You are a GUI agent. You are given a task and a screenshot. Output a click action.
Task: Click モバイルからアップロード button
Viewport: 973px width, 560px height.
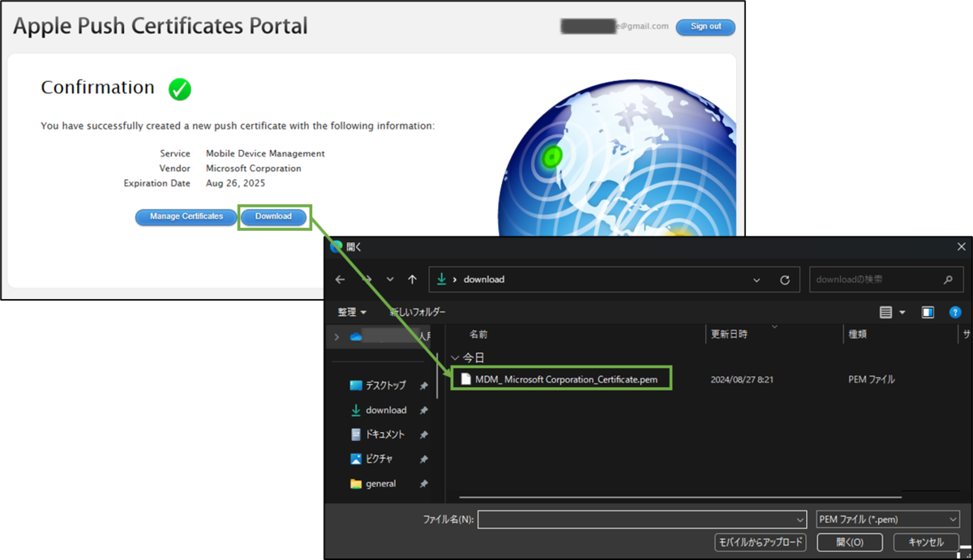[760, 542]
